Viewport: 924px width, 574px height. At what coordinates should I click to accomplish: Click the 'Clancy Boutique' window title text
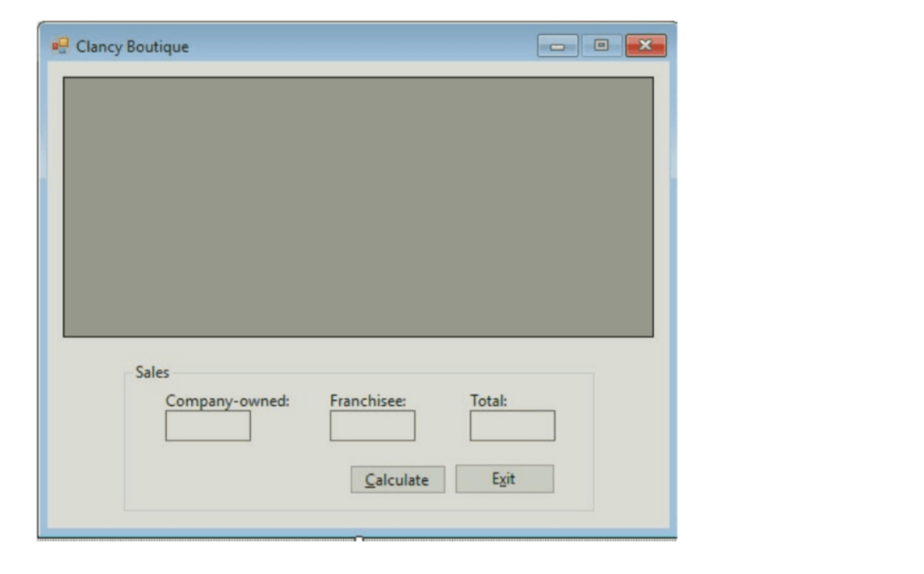click(133, 47)
